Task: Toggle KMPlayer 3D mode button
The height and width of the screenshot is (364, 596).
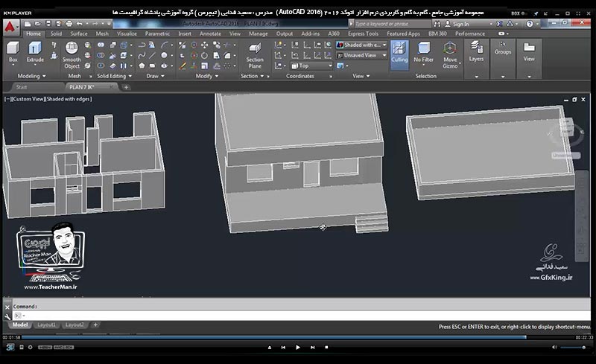Action: [x=10, y=347]
